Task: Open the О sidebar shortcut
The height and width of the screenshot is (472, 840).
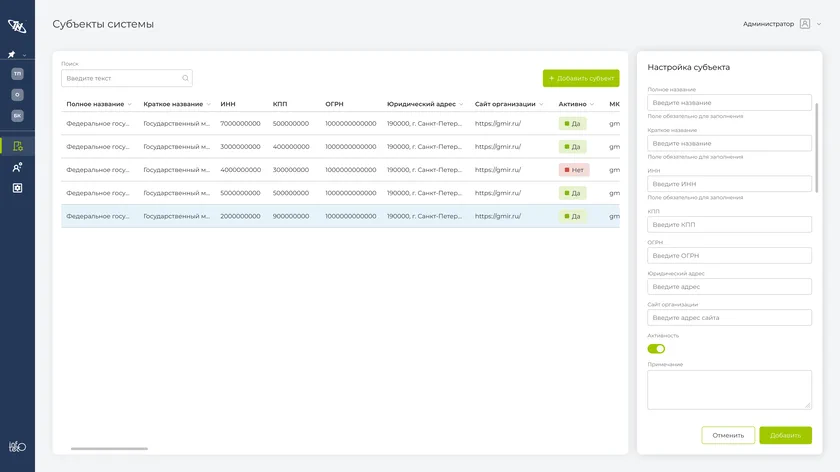Action: [x=17, y=94]
